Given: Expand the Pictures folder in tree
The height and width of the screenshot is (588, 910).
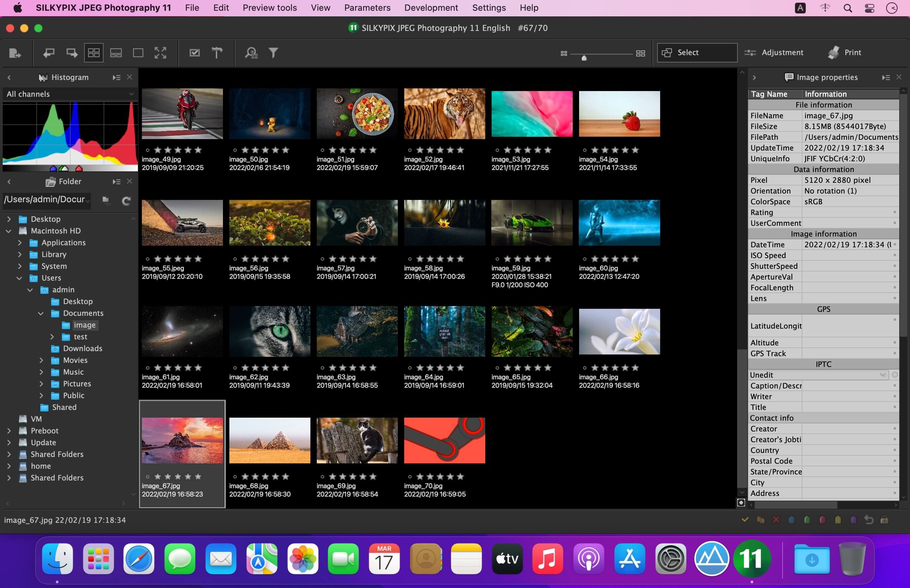Looking at the screenshot, I should coord(41,384).
